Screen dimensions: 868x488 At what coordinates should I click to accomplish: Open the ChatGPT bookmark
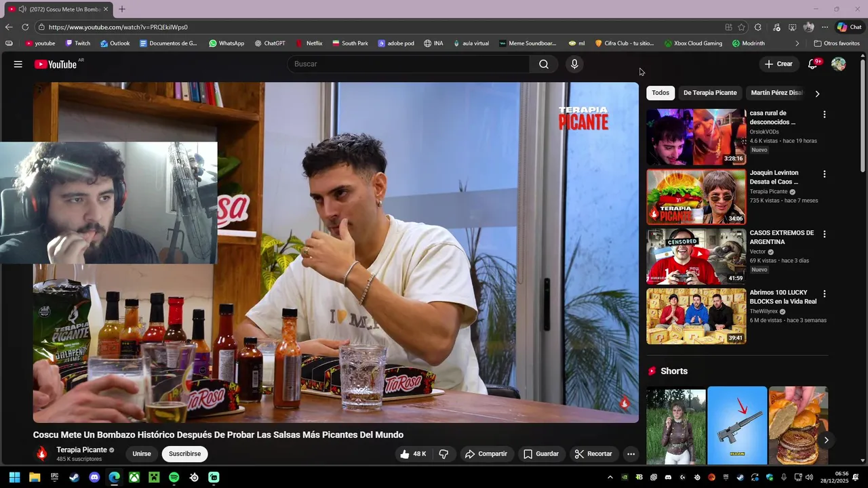270,43
